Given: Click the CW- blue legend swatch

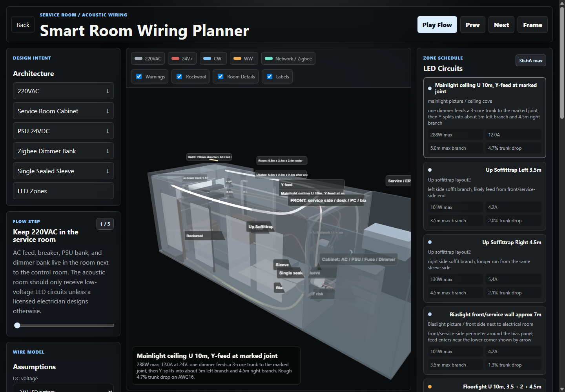Looking at the screenshot, I should [x=207, y=58].
